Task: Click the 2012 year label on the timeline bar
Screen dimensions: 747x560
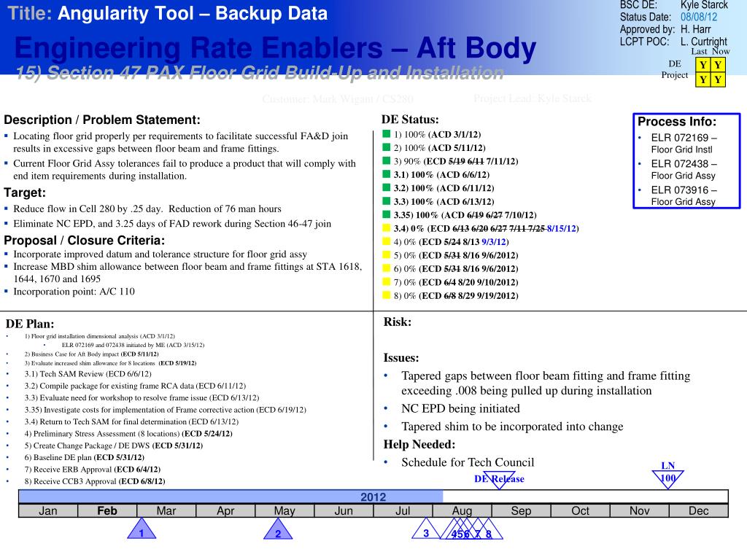Action: [x=373, y=497]
